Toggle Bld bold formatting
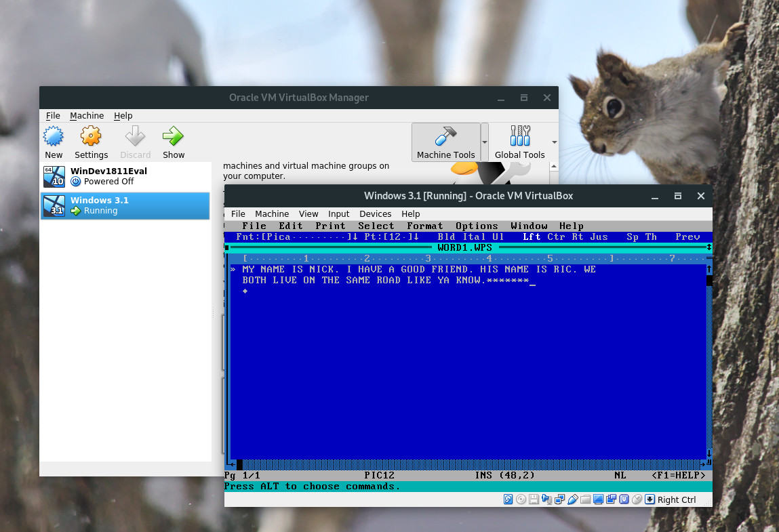This screenshot has height=532, width=779. [x=446, y=237]
